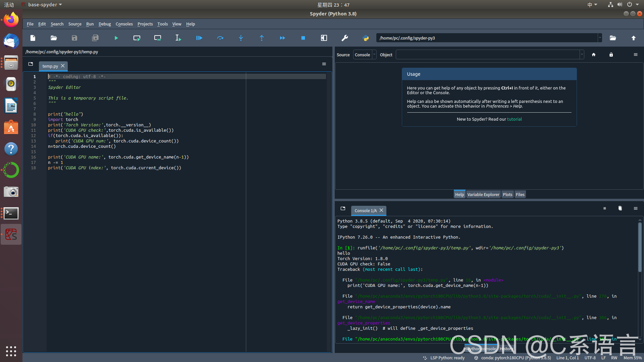
Task: Open the Debug menu
Action: pyautogui.click(x=105, y=24)
